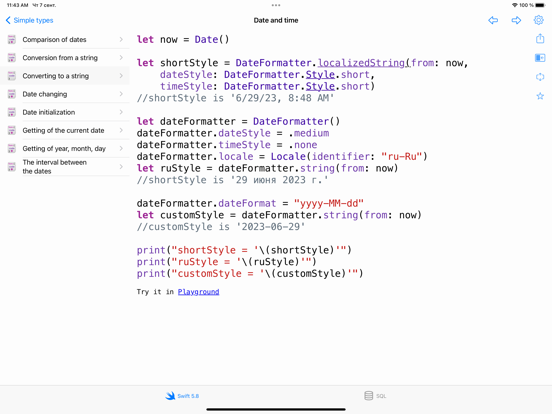The height and width of the screenshot is (414, 552).
Task: Open Comparison of dates item
Action: pyautogui.click(x=65, y=39)
